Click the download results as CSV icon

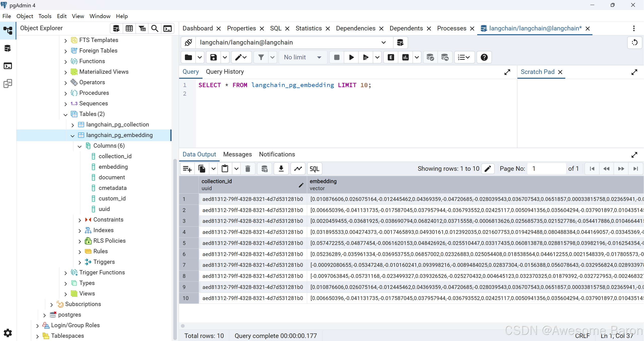[281, 169]
